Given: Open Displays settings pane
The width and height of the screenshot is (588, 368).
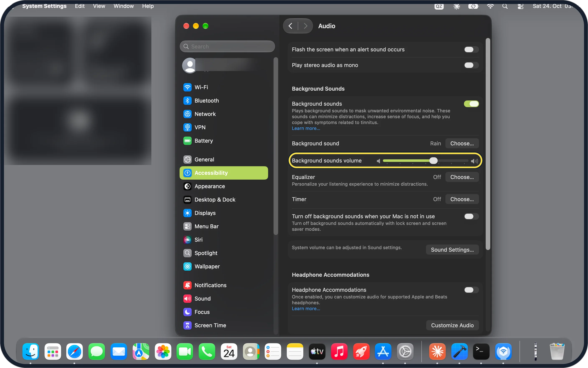Looking at the screenshot, I should tap(224, 213).
